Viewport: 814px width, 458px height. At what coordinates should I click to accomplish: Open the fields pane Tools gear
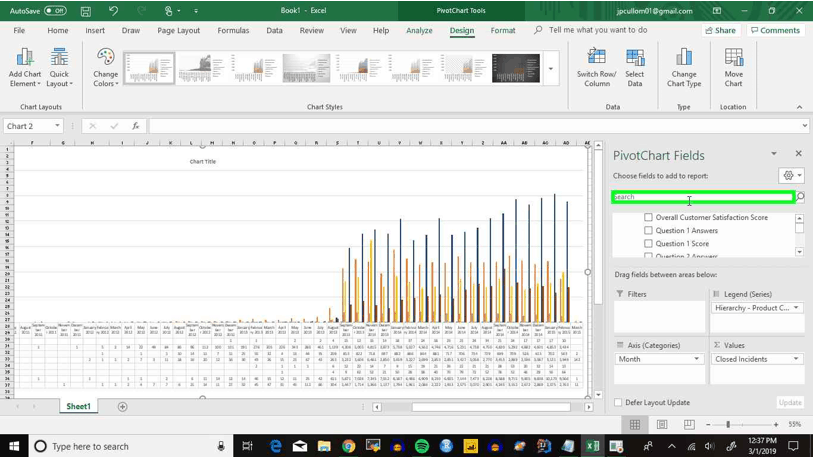[791, 176]
